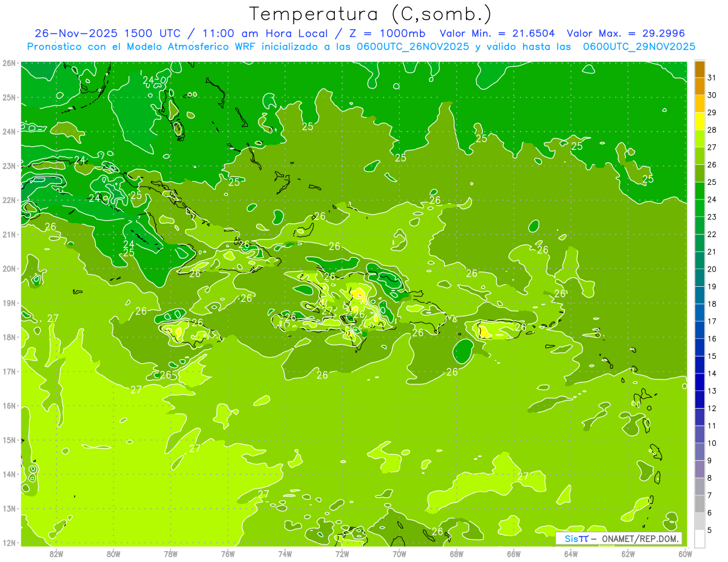The image size is (728, 562).
Task: Click the 'Temperatura (C,somb.)' map title
Action: [x=371, y=14]
